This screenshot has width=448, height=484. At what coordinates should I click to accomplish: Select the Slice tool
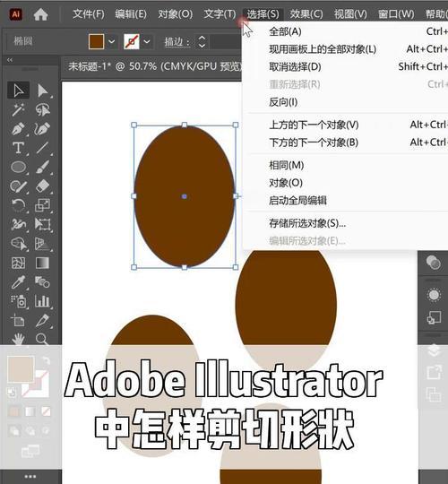(42, 321)
